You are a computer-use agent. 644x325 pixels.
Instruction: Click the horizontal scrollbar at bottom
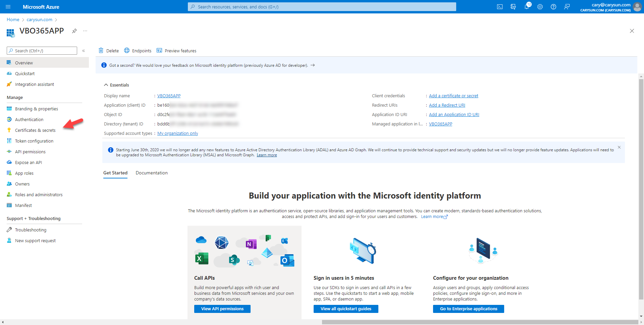pos(480,322)
